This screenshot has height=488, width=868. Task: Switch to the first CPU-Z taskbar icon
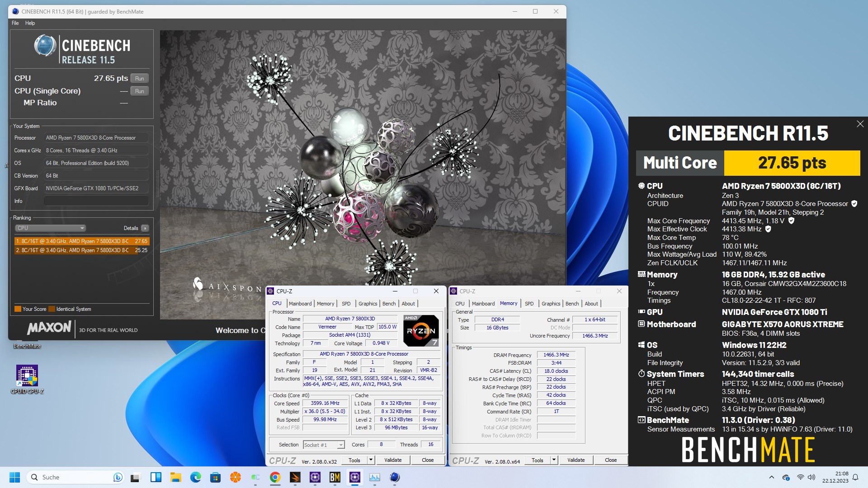tap(315, 477)
